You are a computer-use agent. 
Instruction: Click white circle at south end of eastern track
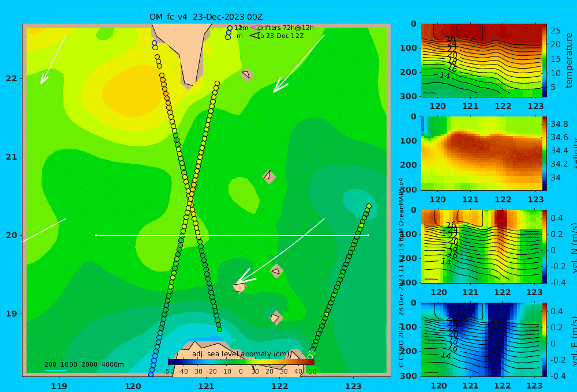(310, 357)
